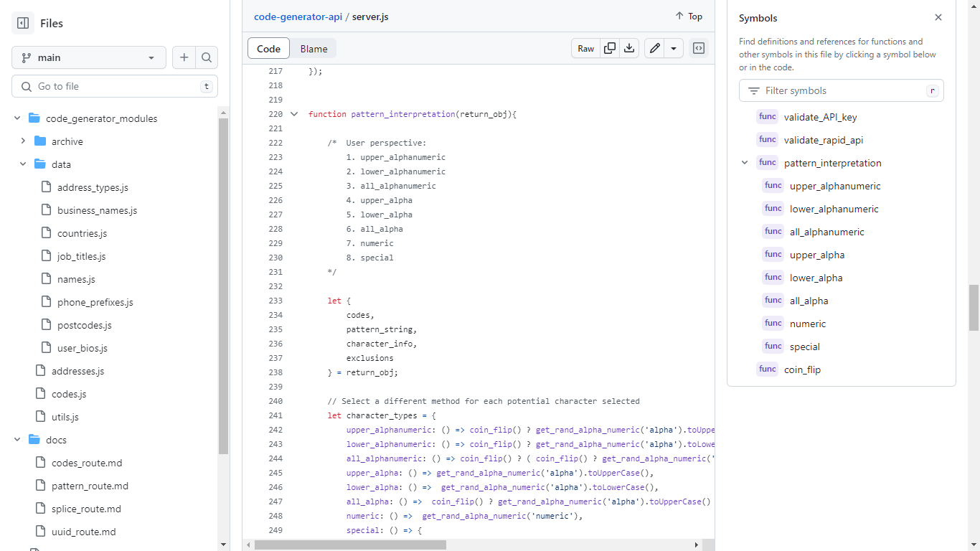The width and height of the screenshot is (980, 551).
Task: Select special symbol in Symbols panel
Action: 805,347
